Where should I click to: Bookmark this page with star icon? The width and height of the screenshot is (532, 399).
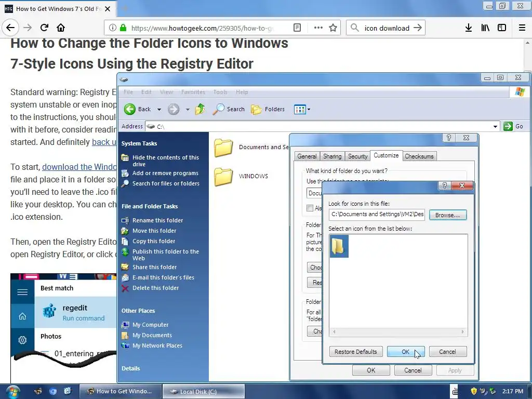(x=333, y=28)
